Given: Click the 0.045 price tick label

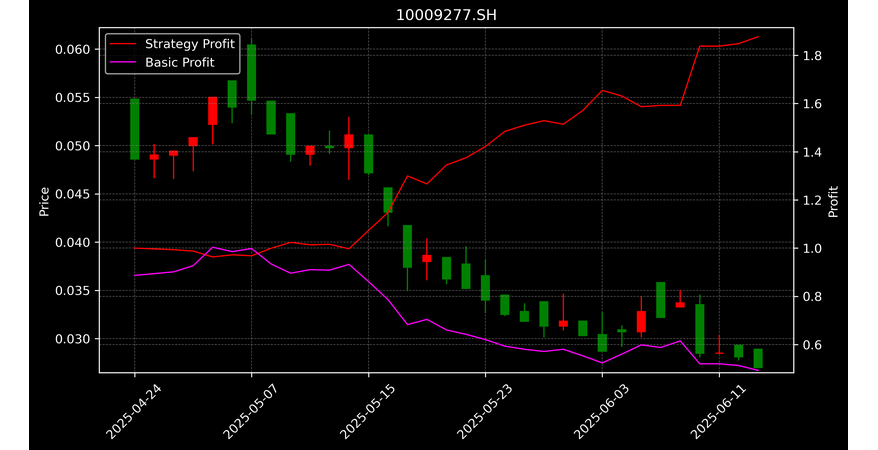Looking at the screenshot, I should tap(72, 194).
